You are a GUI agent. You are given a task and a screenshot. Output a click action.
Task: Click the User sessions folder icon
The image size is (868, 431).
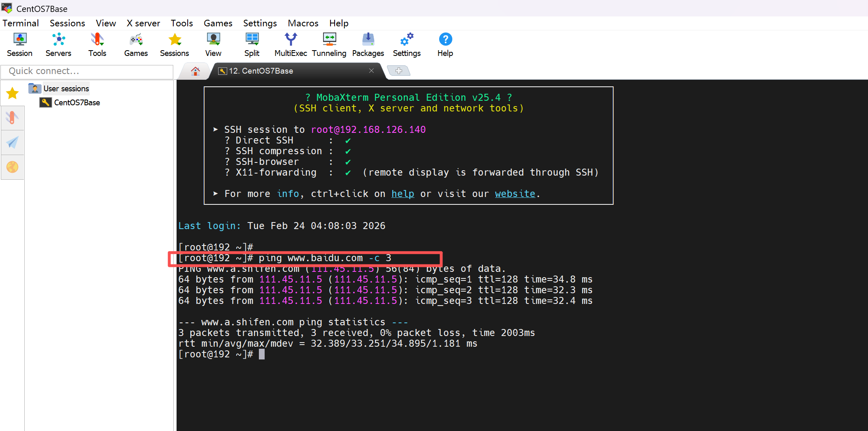(35, 88)
